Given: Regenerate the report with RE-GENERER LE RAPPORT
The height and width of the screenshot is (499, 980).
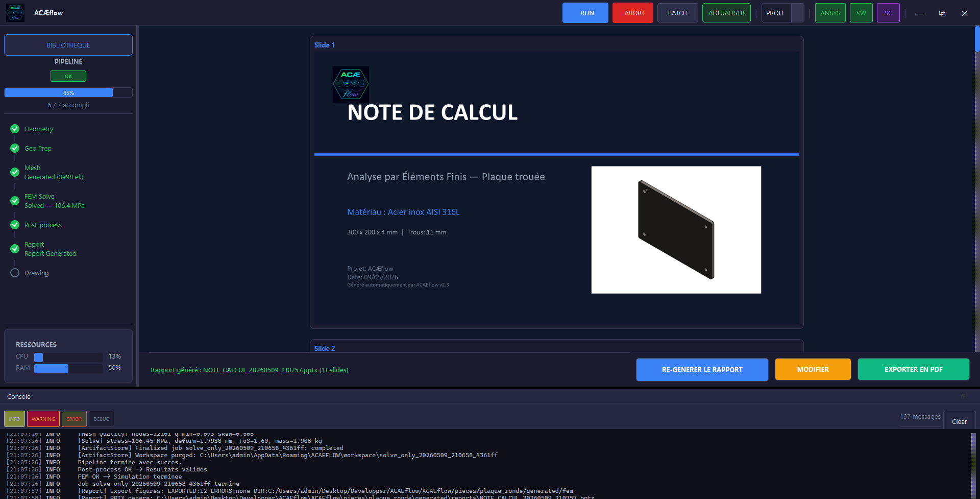Looking at the screenshot, I should 702,369.
